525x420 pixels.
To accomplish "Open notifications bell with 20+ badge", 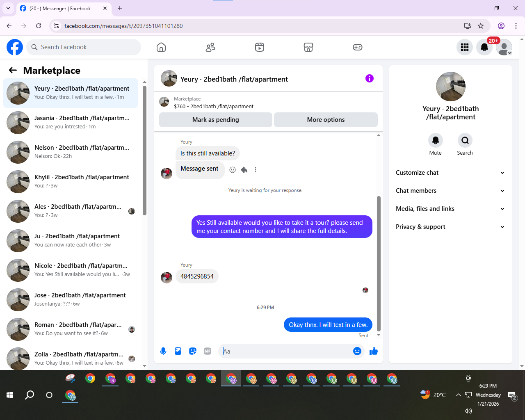I will click(x=484, y=47).
